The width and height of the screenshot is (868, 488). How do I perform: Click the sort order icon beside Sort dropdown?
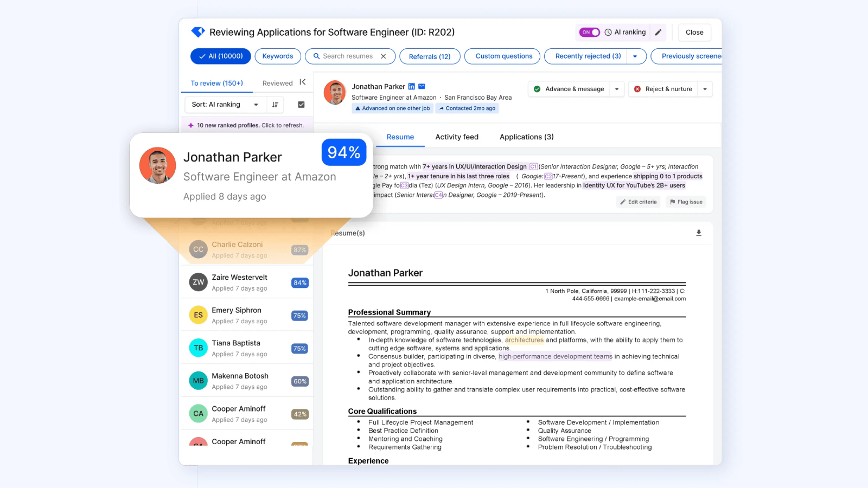point(275,104)
